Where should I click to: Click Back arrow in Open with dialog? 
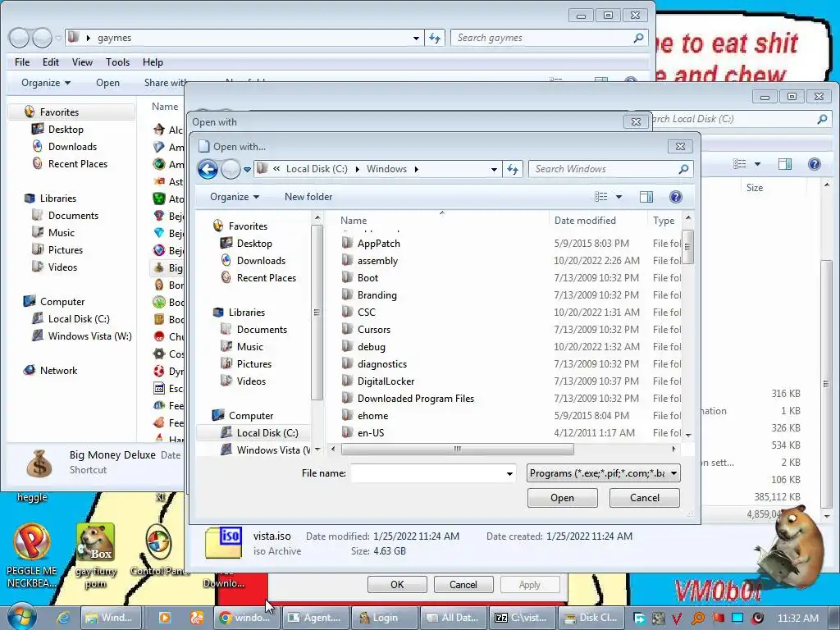[208, 169]
